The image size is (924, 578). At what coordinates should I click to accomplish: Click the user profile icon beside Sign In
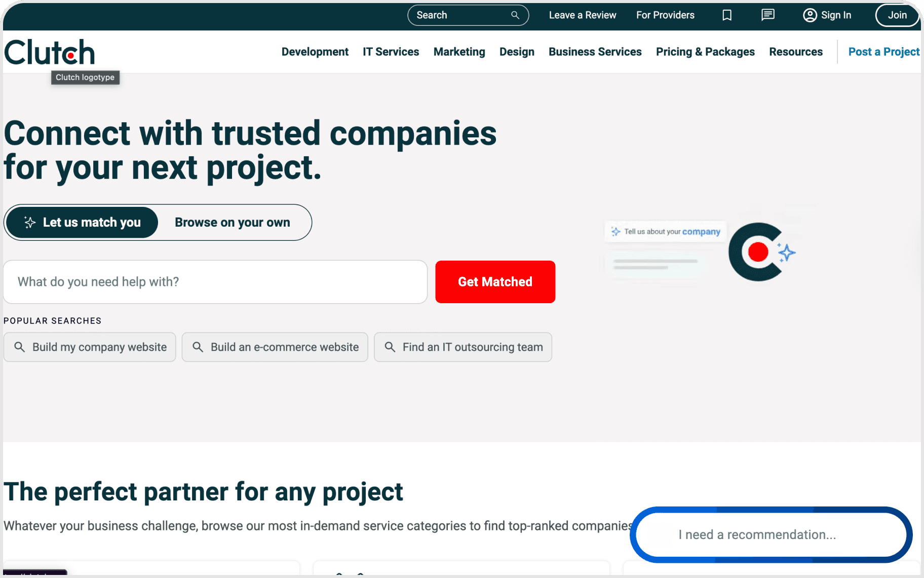click(x=810, y=15)
